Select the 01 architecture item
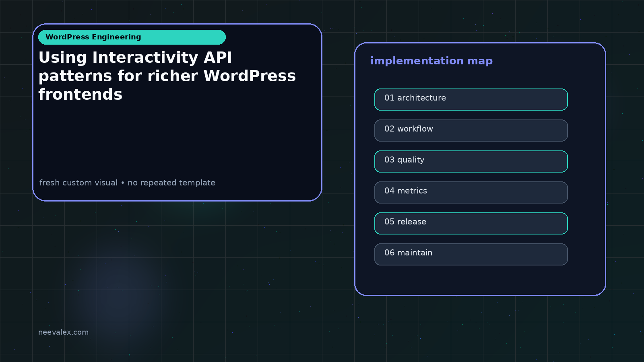This screenshot has height=362, width=644. (471, 99)
